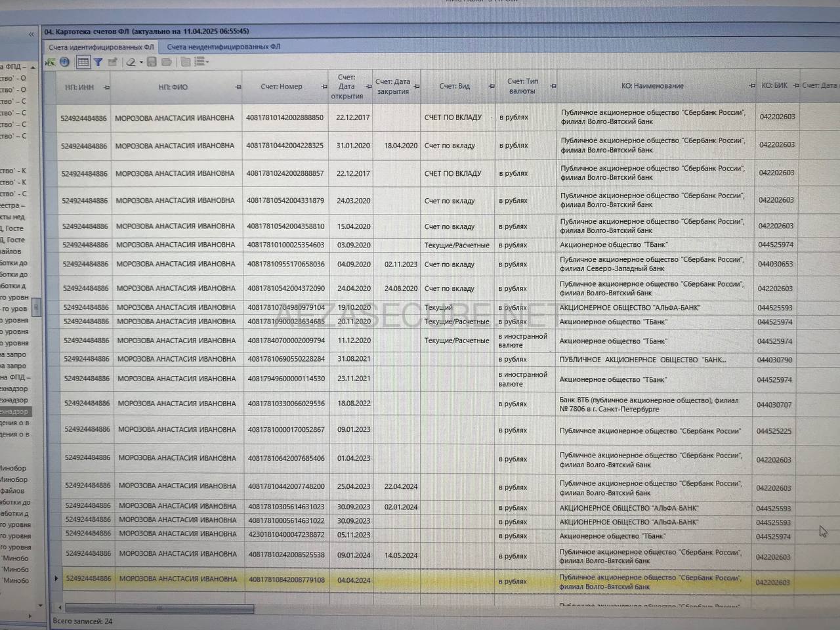840x630 pixels.
Task: Click the toolbar icon left of the eraser
Action: pos(112,62)
